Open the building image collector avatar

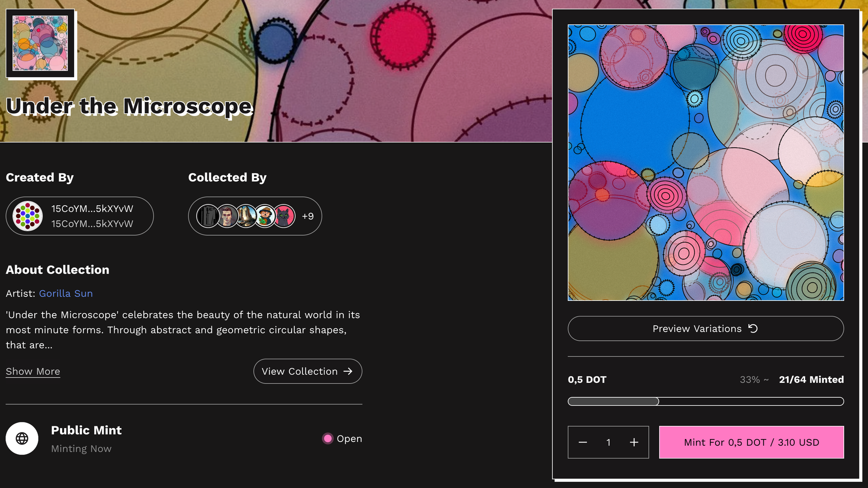point(246,216)
